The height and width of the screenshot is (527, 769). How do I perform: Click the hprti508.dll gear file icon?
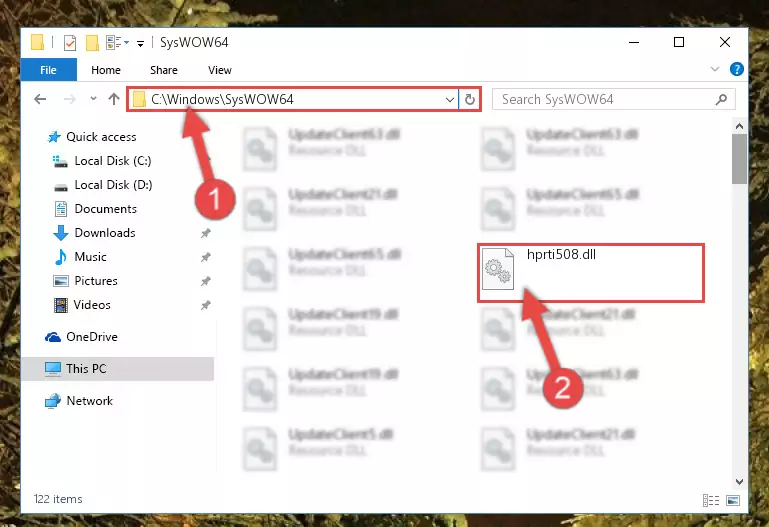498,269
